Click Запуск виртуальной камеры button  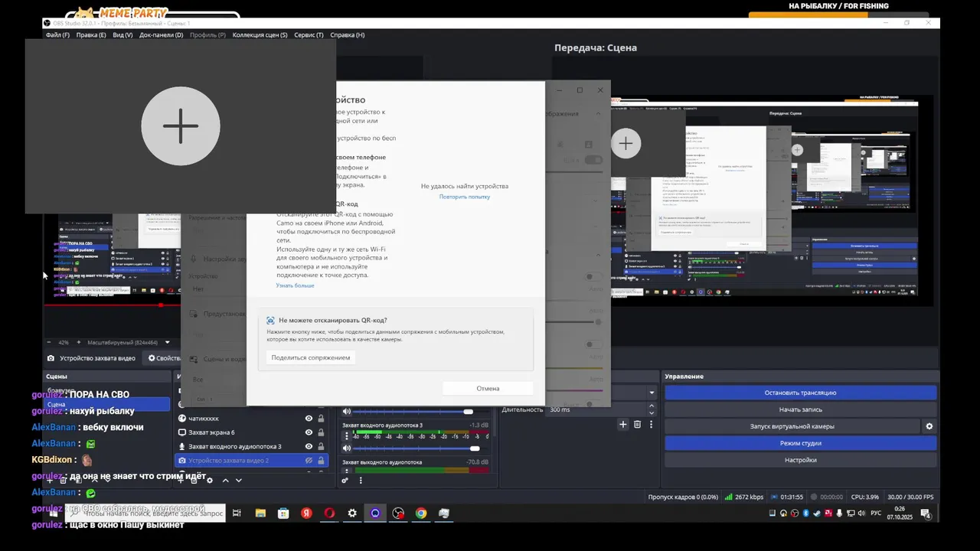(x=792, y=426)
